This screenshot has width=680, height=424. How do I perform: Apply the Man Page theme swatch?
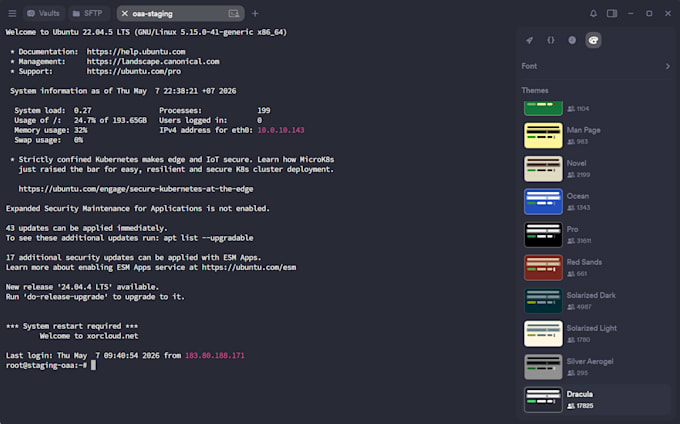[543, 136]
